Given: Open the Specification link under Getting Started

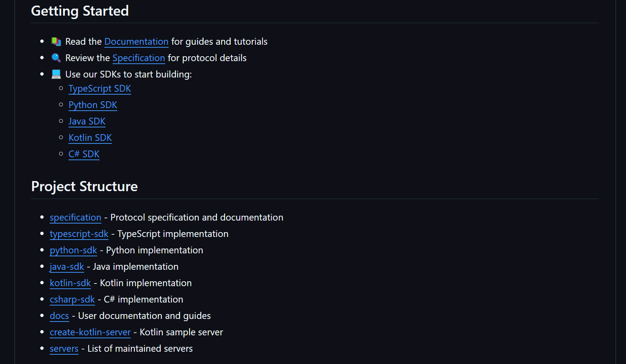Looking at the screenshot, I should [139, 58].
